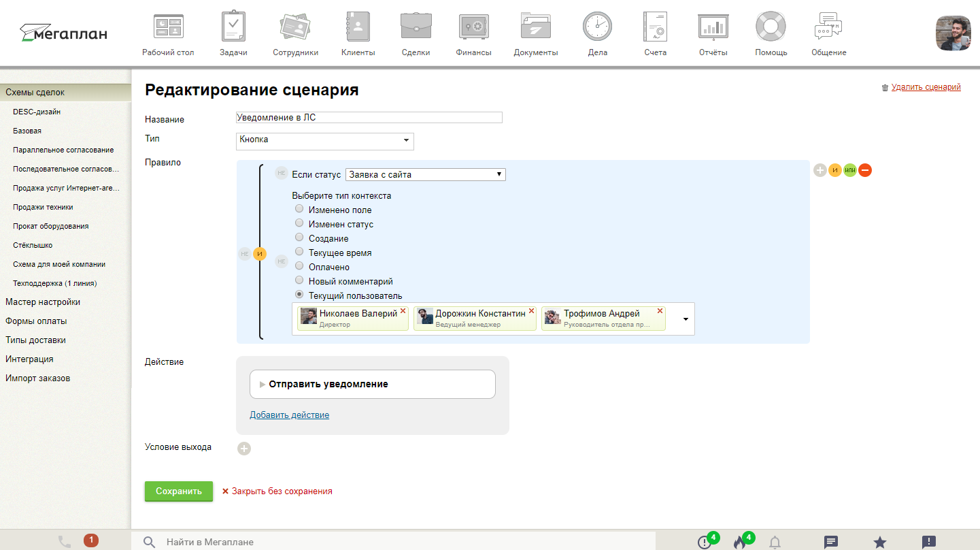Open the Помощь lifebuoy icon

point(771,27)
